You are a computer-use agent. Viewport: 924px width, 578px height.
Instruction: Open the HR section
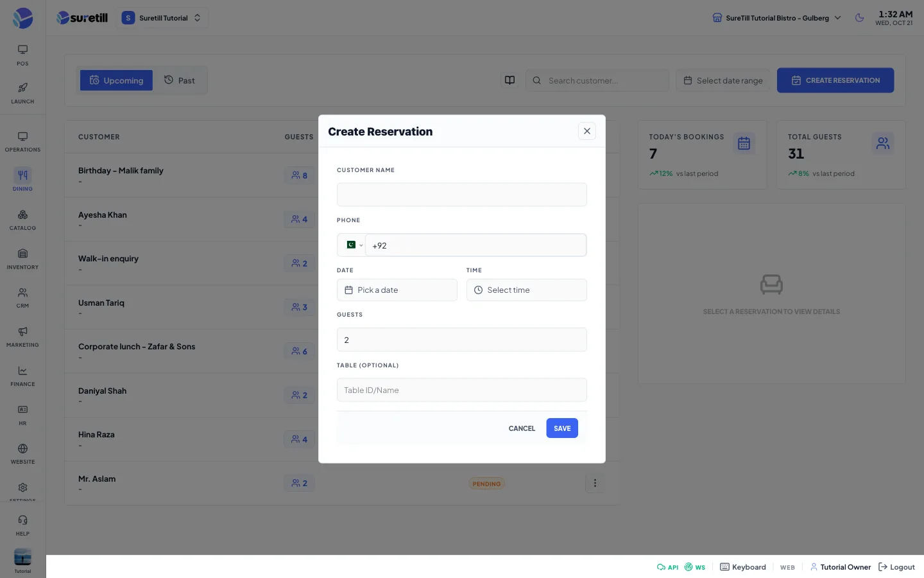(x=22, y=415)
